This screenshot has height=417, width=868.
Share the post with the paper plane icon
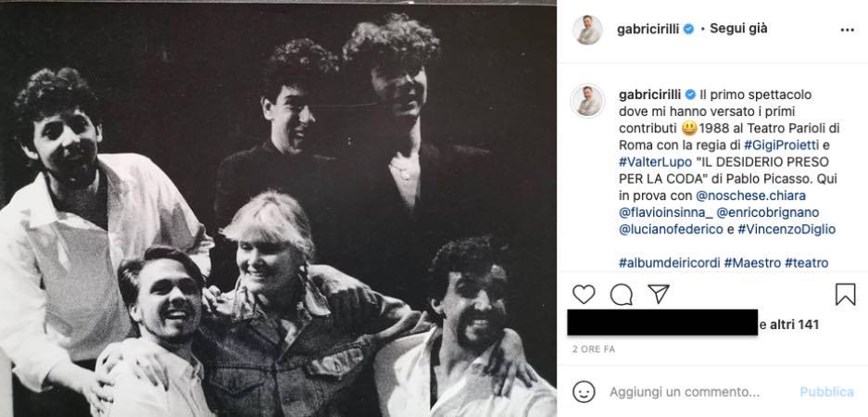click(x=659, y=294)
